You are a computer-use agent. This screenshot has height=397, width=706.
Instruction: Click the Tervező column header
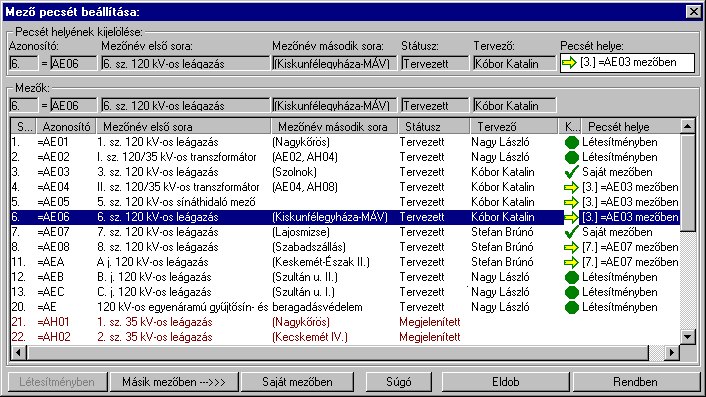514,127
